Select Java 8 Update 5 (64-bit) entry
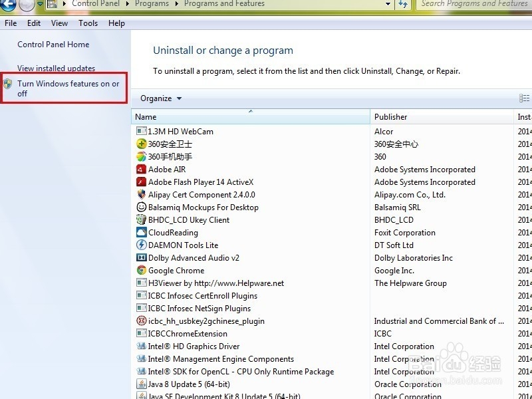The image size is (532, 399). click(x=189, y=384)
